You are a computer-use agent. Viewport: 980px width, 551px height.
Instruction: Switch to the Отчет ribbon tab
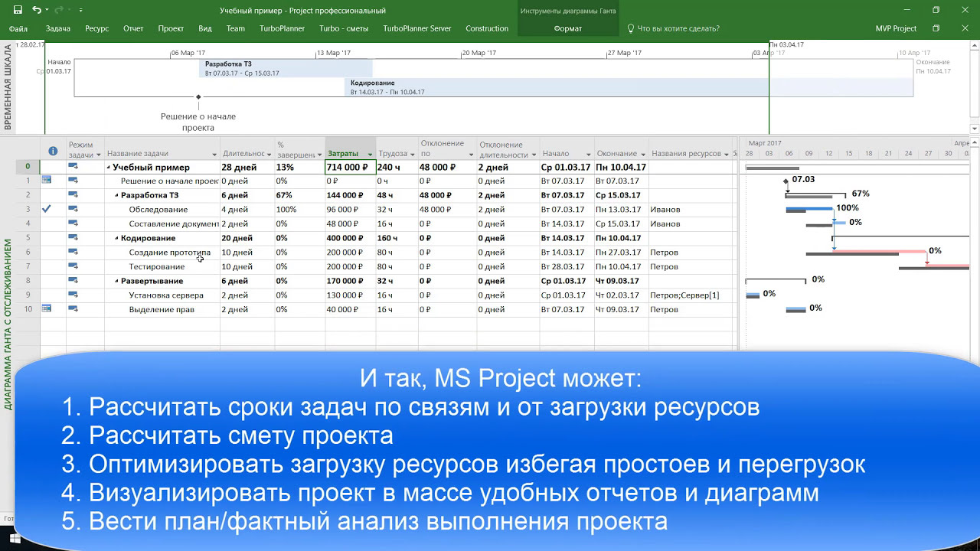tap(133, 28)
